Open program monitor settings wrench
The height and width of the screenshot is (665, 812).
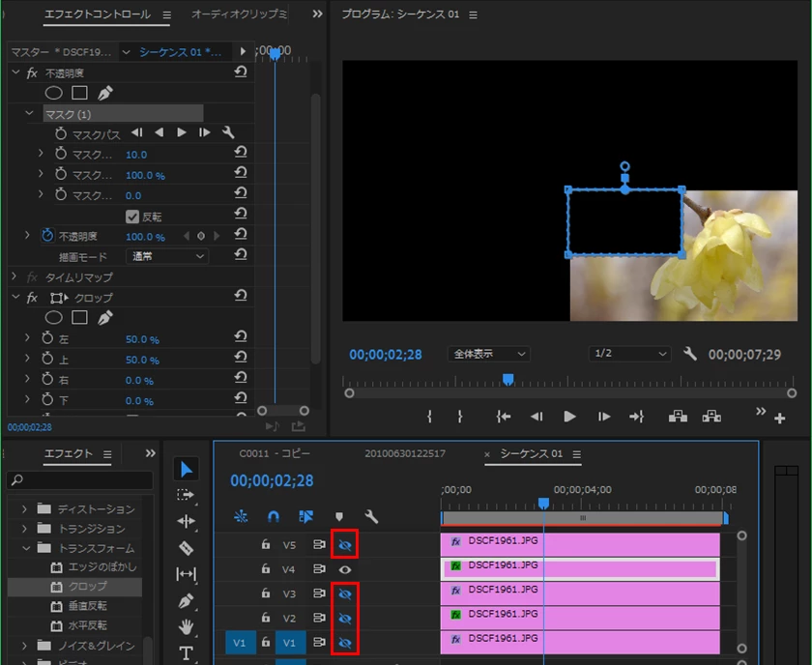pyautogui.click(x=690, y=354)
